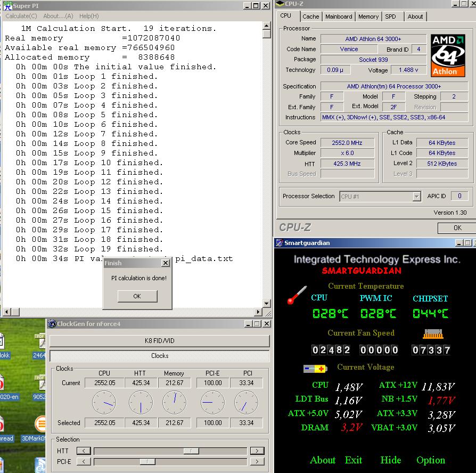476x473 pixels.
Task: Click the Hide link in Smartguardian
Action: (x=391, y=460)
